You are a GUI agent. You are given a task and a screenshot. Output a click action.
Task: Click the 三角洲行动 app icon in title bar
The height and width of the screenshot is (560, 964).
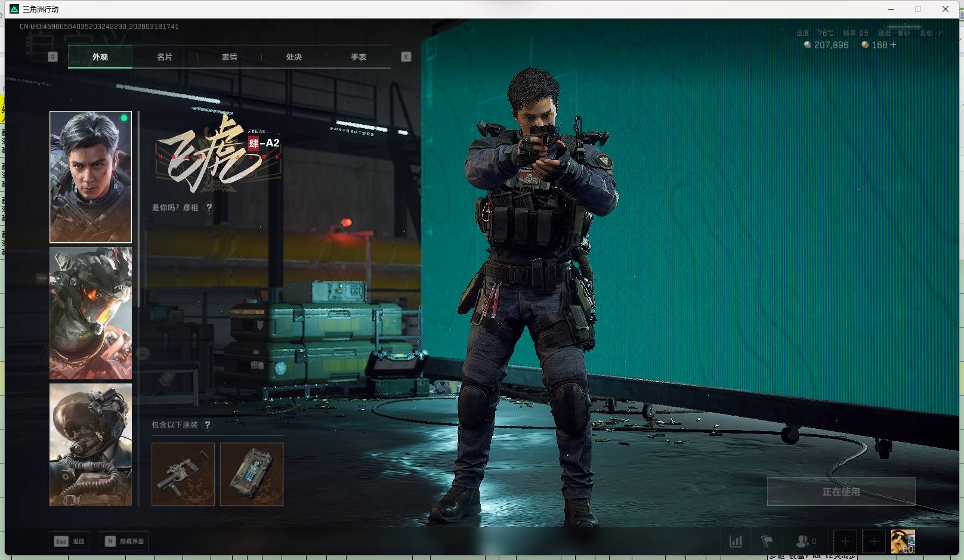(14, 9)
